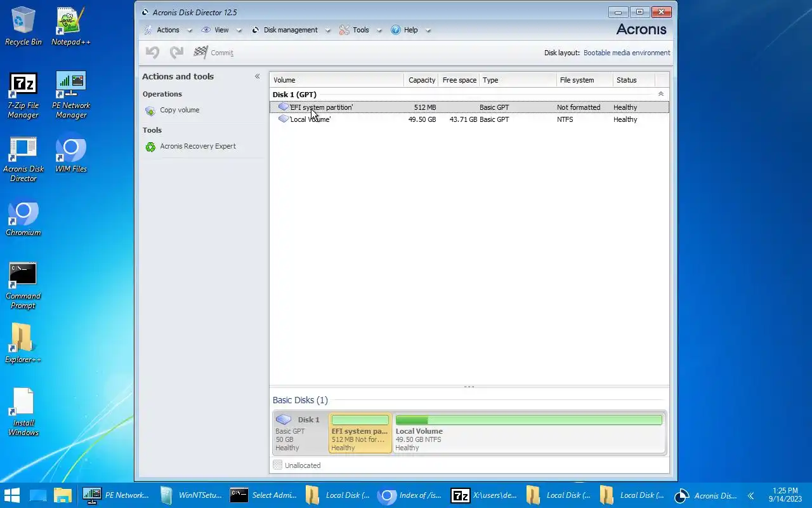Screen dimensions: 812x508
Task: Select the WIM Files desktop icon
Action: [x=71, y=154]
